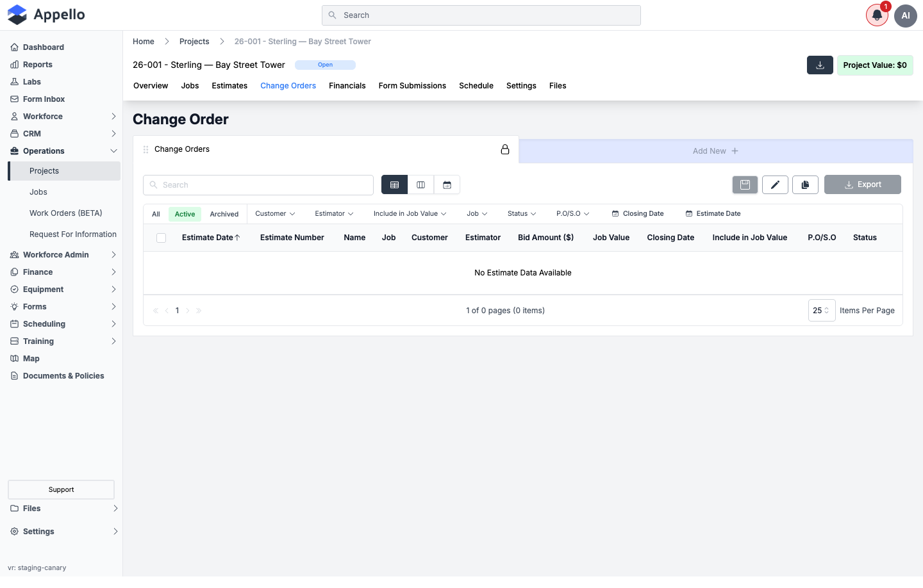Click the save floppy disk icon button

[745, 184]
